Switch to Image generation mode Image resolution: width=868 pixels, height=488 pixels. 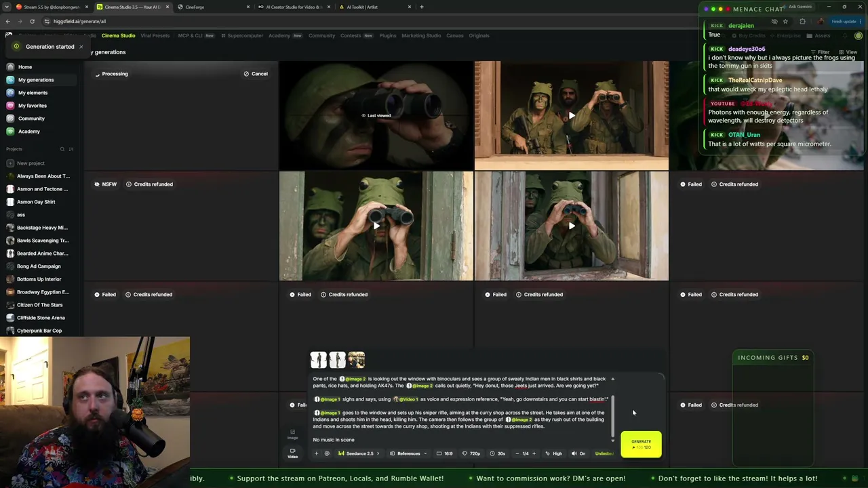click(293, 434)
